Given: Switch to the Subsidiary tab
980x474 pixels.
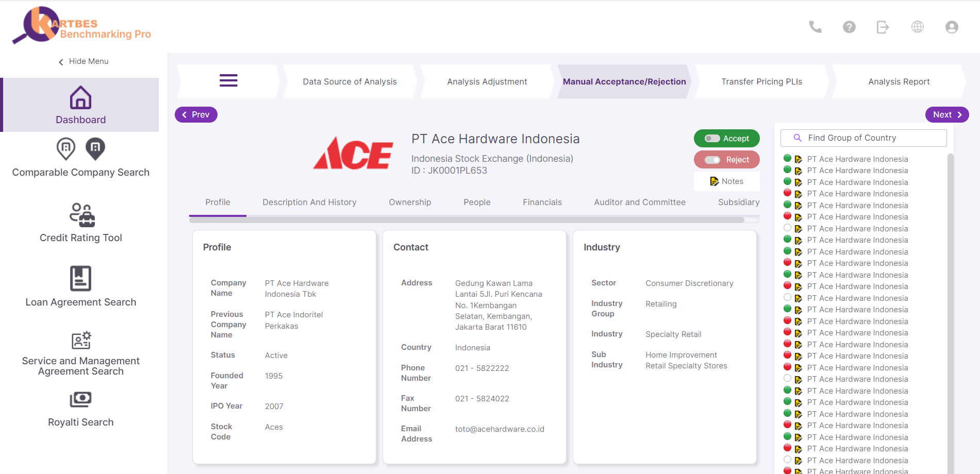Looking at the screenshot, I should (739, 202).
